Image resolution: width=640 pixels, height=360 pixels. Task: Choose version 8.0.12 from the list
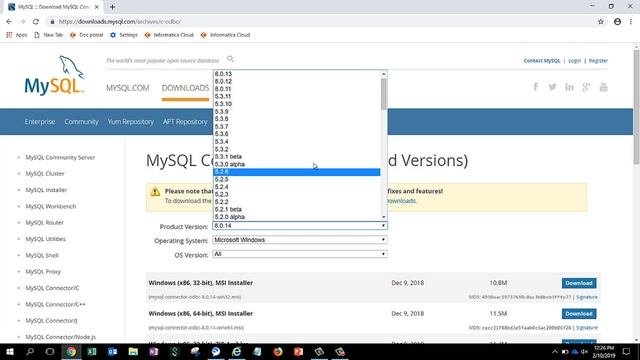coord(297,82)
